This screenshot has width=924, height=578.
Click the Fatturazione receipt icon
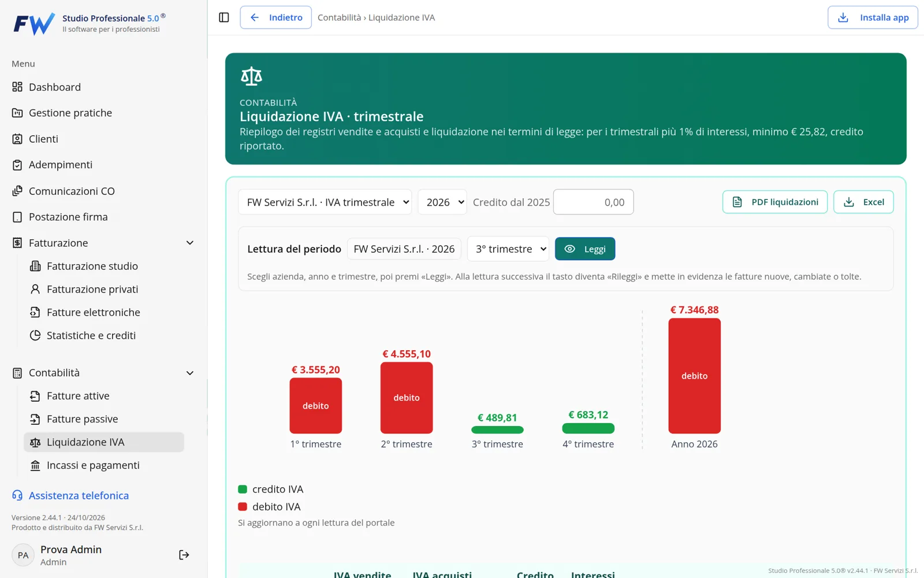17,243
